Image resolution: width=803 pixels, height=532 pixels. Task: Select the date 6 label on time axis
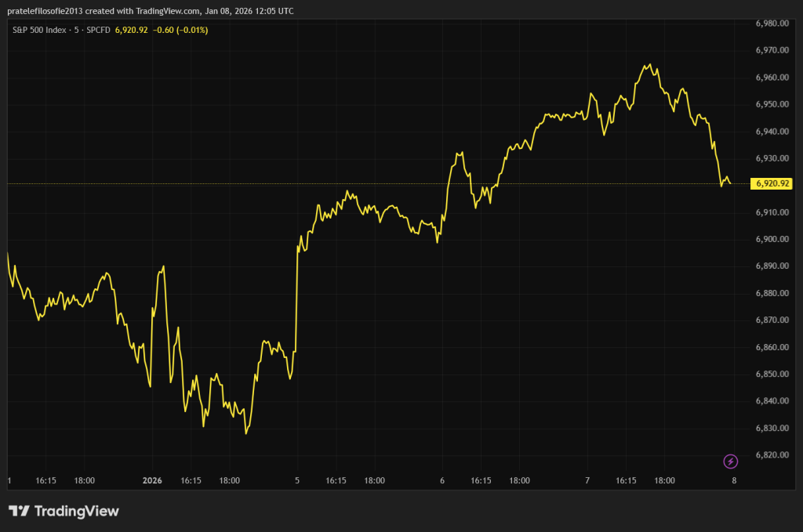(x=442, y=481)
